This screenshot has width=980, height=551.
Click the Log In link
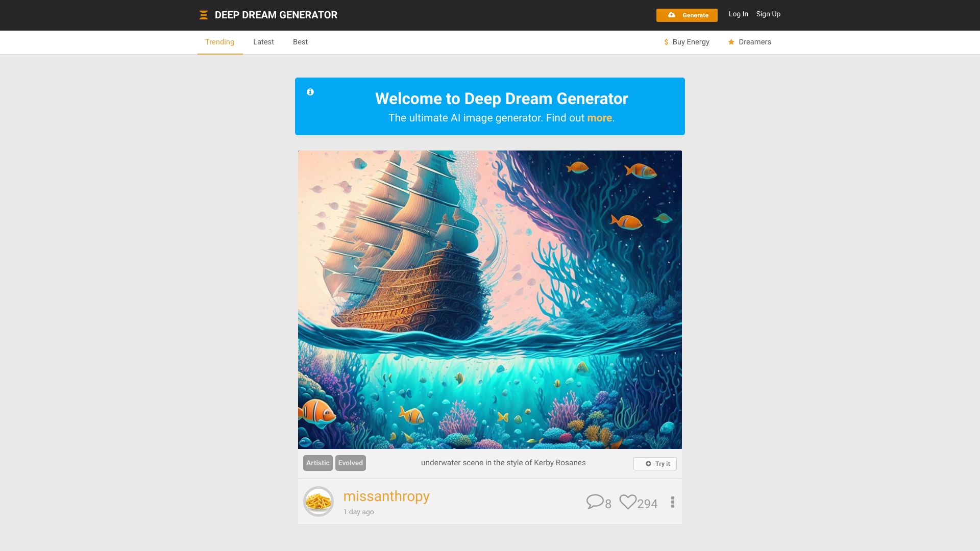point(739,13)
